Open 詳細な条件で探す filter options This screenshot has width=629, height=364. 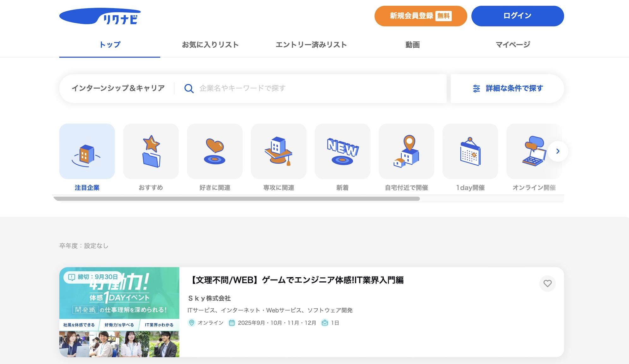tap(507, 88)
